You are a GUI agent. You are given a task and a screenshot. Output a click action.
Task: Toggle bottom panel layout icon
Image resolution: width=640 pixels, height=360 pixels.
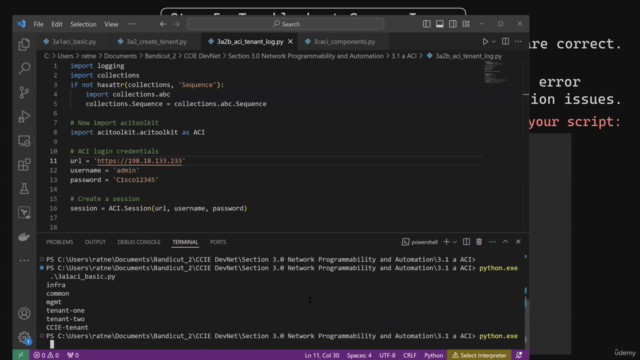pyautogui.click(x=440, y=24)
